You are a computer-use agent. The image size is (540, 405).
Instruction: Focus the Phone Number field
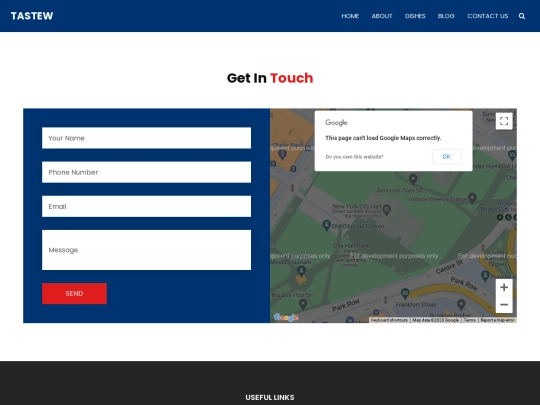tap(146, 172)
